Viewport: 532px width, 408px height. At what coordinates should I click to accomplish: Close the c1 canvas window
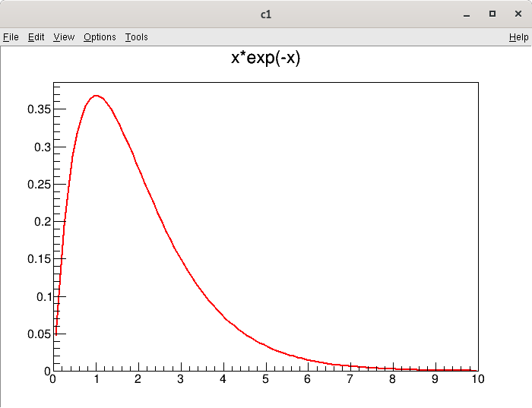[518, 14]
